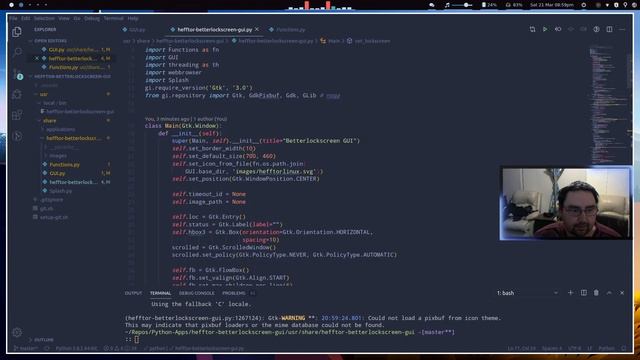
Task: Click the webcam overlay thumbnail
Action: pyautogui.click(x=566, y=203)
